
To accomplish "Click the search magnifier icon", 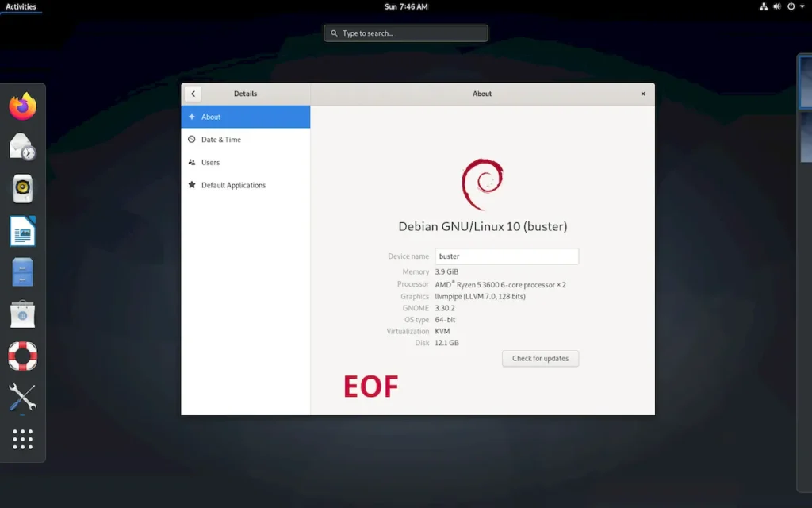I will 334,33.
